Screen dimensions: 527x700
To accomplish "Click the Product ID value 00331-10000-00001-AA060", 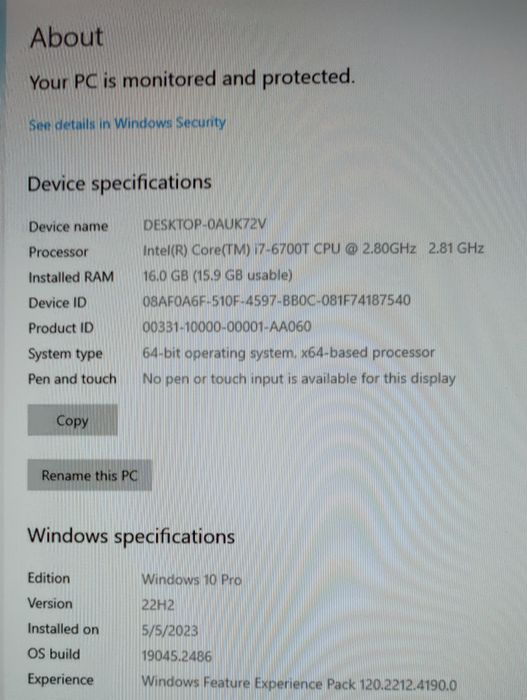I will coord(227,327).
